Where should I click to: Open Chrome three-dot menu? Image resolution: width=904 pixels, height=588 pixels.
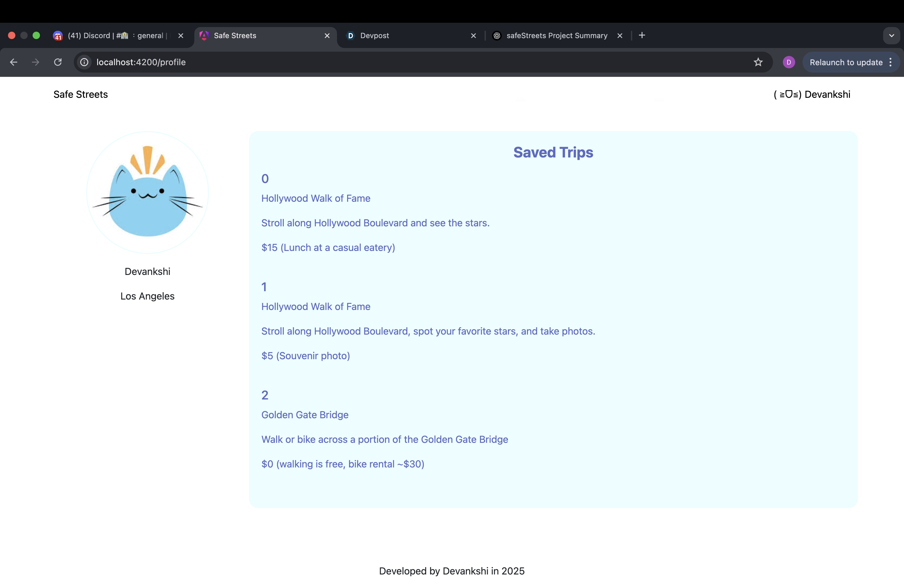click(891, 62)
